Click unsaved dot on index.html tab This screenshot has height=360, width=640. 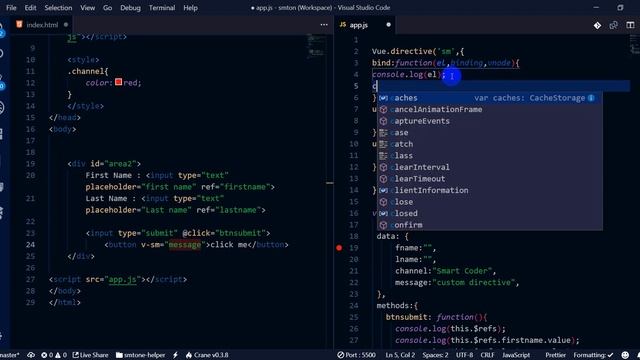pos(66,25)
